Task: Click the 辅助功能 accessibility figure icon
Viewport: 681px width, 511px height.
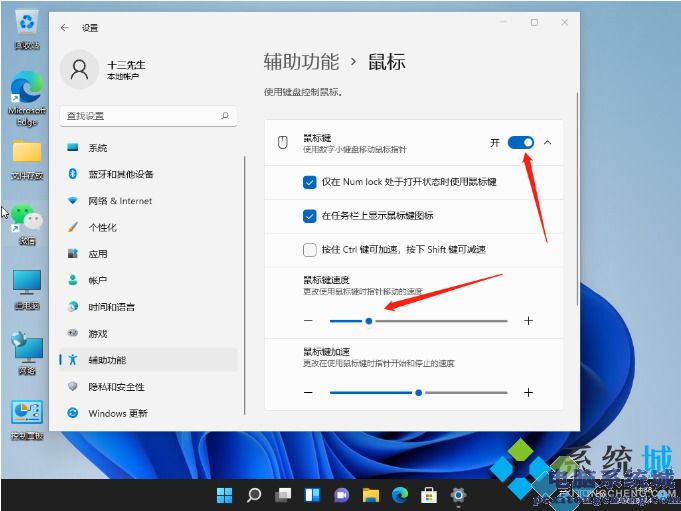Action: pyautogui.click(x=73, y=359)
